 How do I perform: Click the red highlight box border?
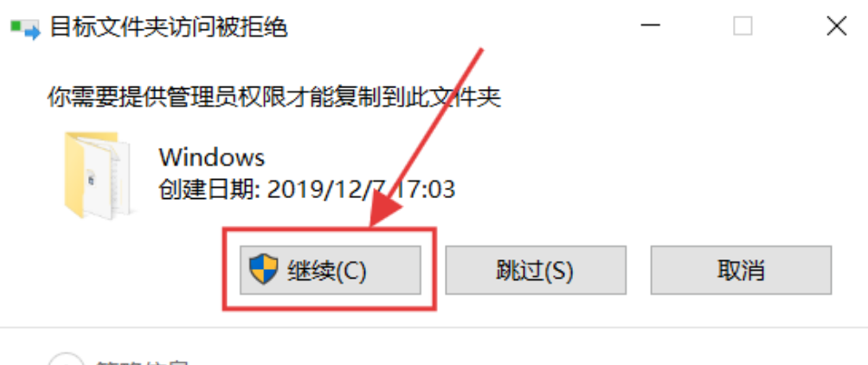(330, 227)
